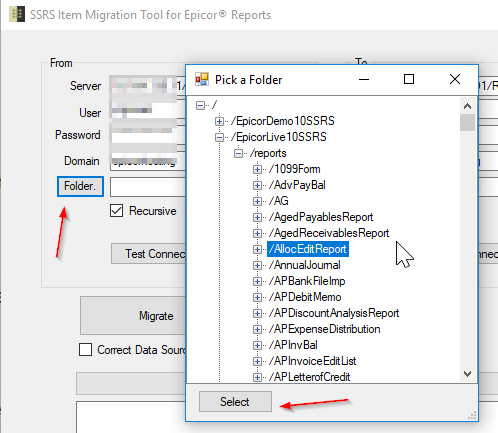
Task: Select the /APBankFileImp folder
Action: (307, 281)
